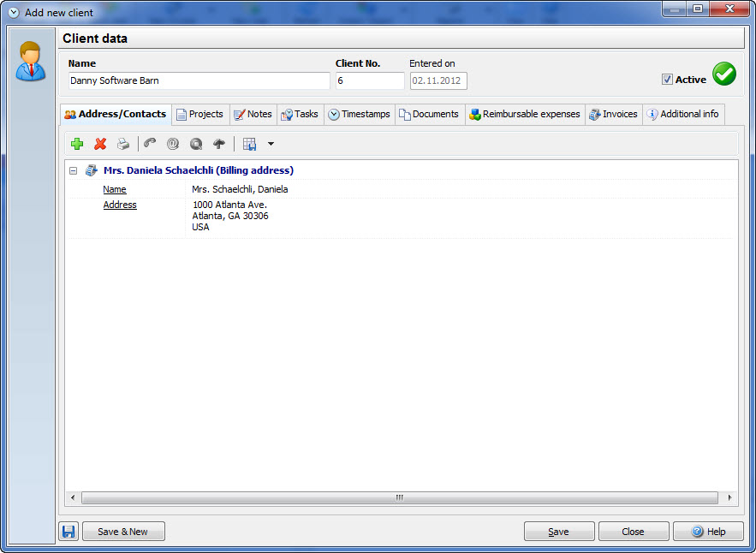Select the 'Mrs. Daniela Schaelchli (Billing address)' heading
The width and height of the screenshot is (756, 553).
pyautogui.click(x=199, y=170)
